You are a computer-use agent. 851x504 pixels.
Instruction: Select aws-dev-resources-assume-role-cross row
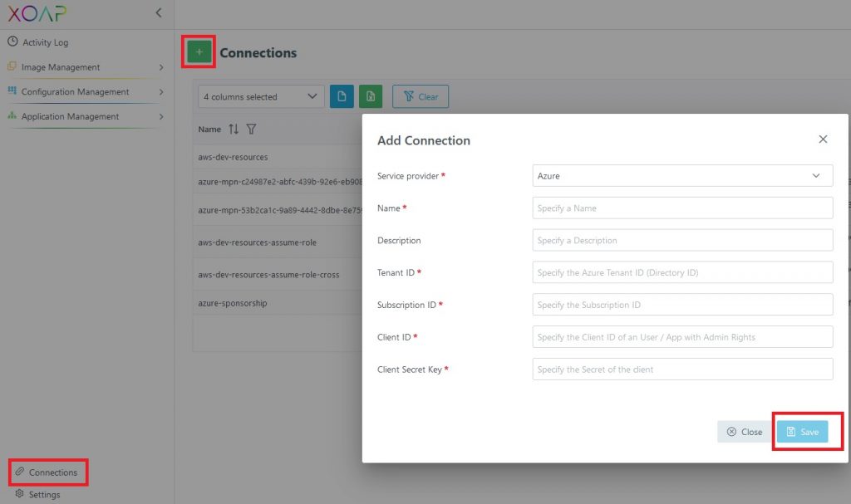coord(278,275)
